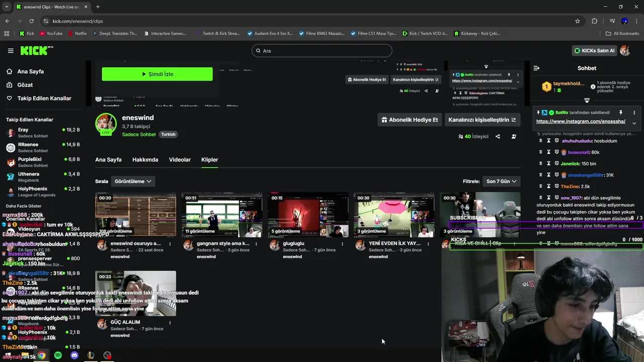Click the eneswind channel avatar
The image size is (644, 362).
(x=106, y=124)
